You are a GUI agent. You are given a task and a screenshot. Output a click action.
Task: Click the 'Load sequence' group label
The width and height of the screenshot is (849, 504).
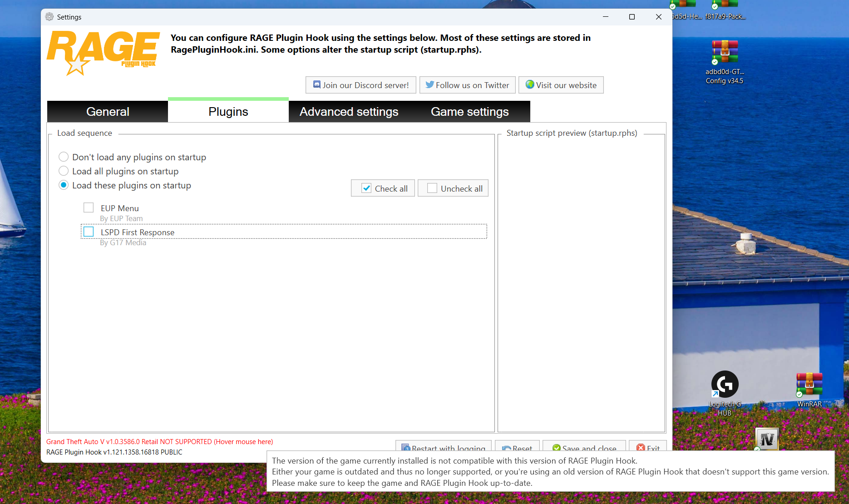click(84, 133)
